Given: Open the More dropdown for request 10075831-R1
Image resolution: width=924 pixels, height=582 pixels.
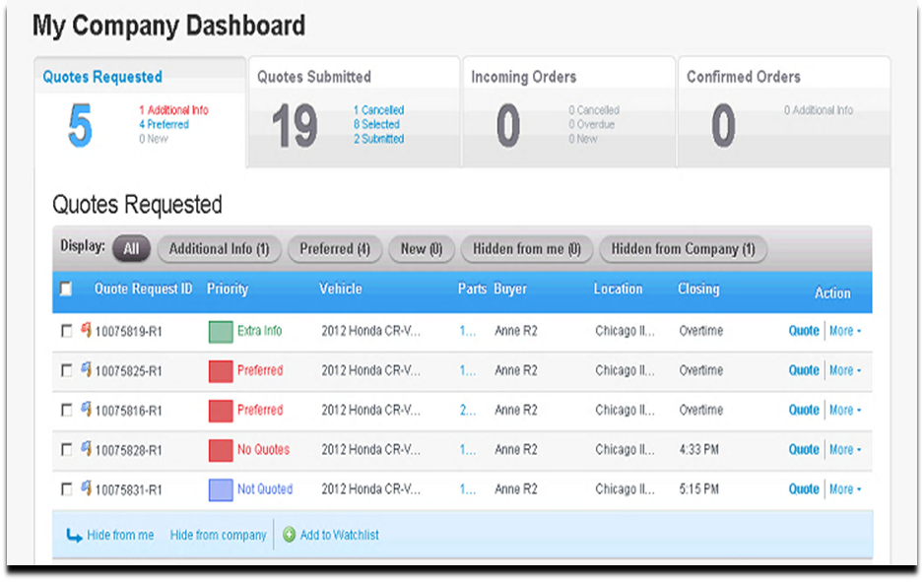Looking at the screenshot, I should click(844, 488).
